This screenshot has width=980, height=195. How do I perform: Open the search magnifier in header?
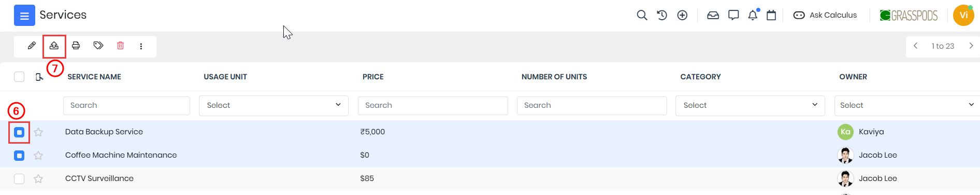coord(642,15)
